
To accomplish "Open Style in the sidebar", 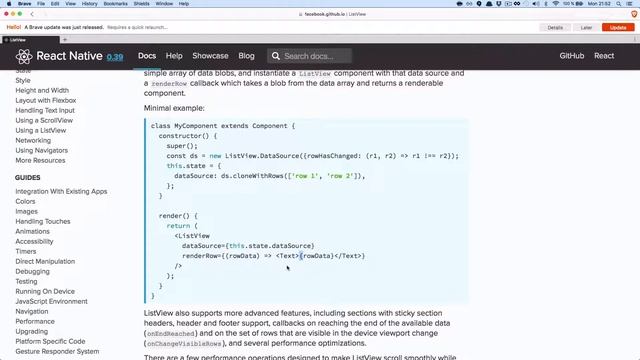I will click(23, 80).
